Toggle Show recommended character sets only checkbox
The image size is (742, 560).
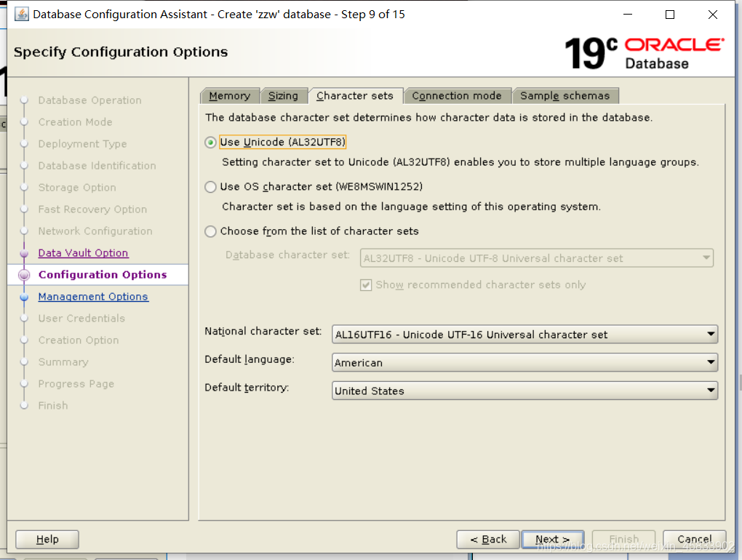pyautogui.click(x=366, y=285)
